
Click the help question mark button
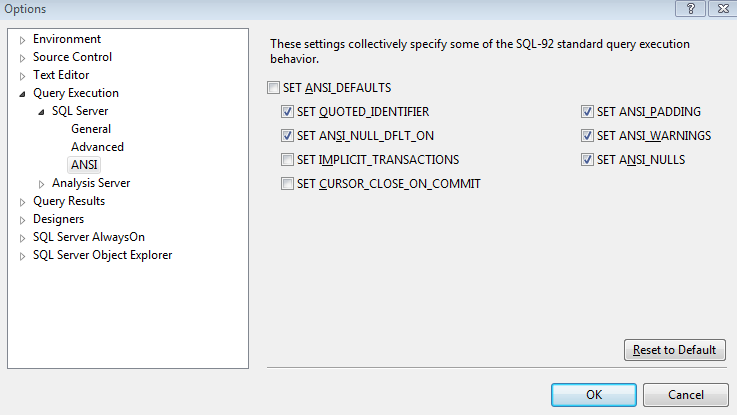click(690, 9)
